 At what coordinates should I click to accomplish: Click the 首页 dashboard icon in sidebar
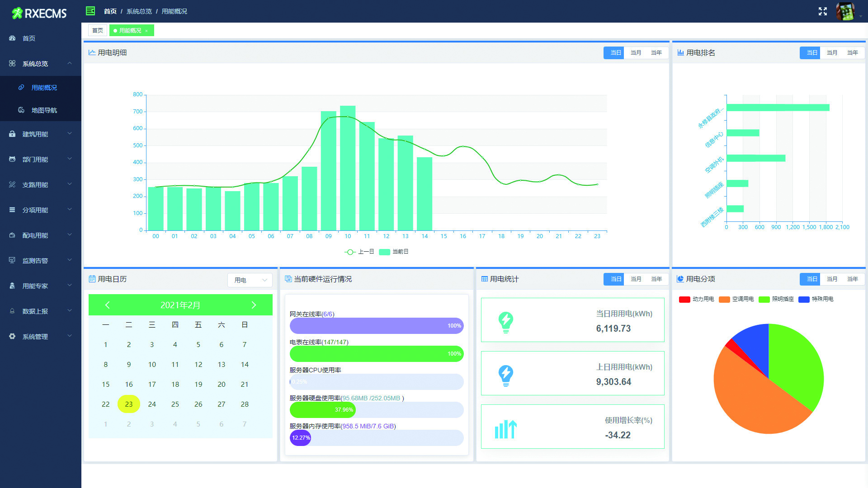[x=12, y=38]
